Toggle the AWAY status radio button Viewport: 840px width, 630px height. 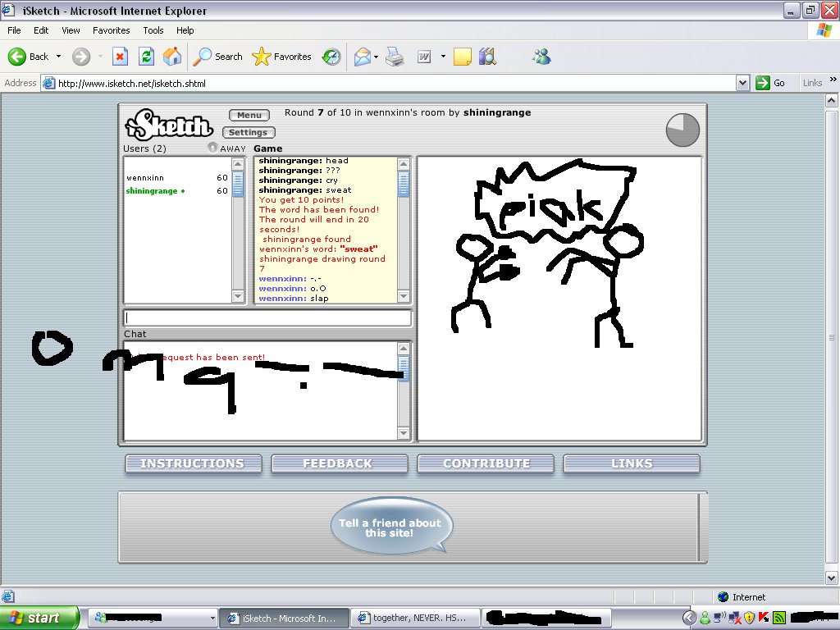point(212,147)
